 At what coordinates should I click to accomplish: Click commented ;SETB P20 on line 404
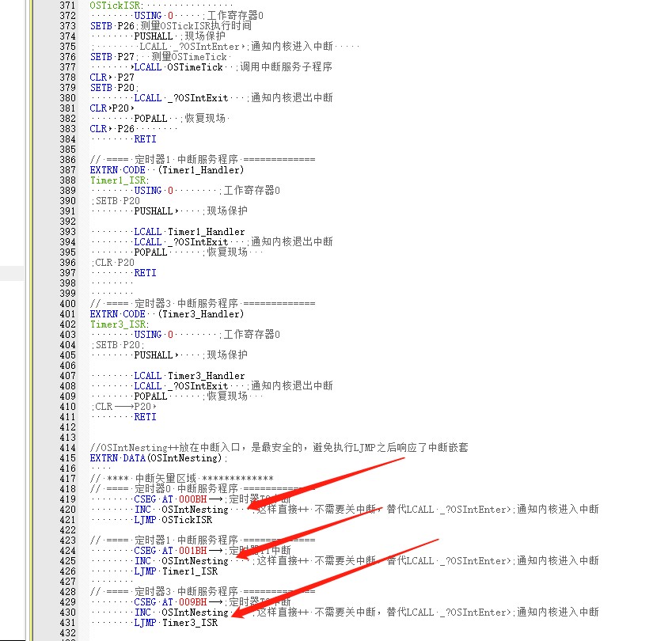(x=117, y=345)
